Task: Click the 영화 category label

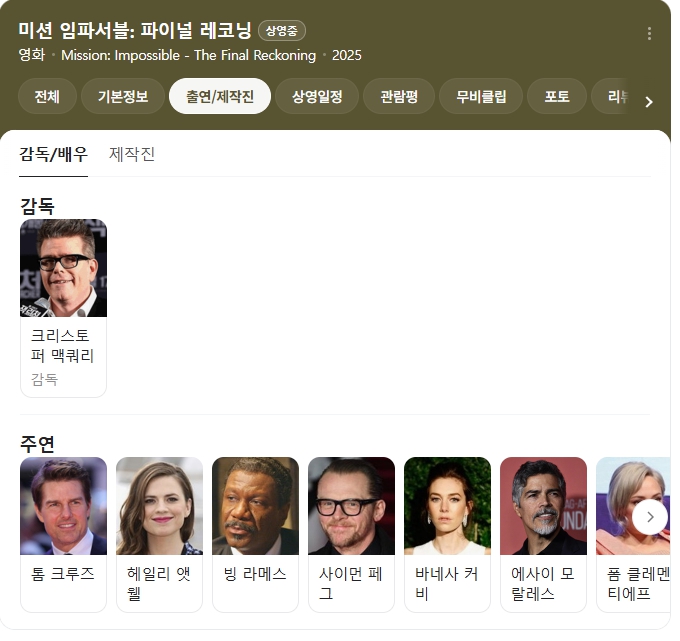Action: 32,55
